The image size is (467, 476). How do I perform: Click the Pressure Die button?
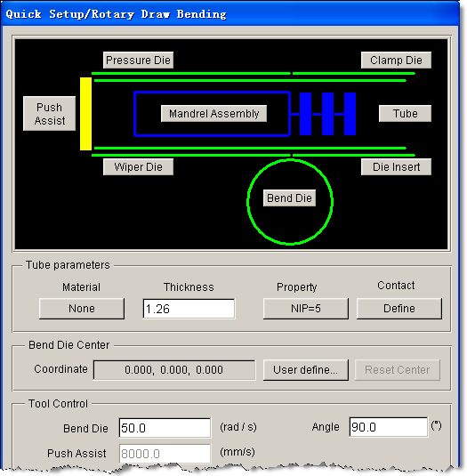click(138, 61)
